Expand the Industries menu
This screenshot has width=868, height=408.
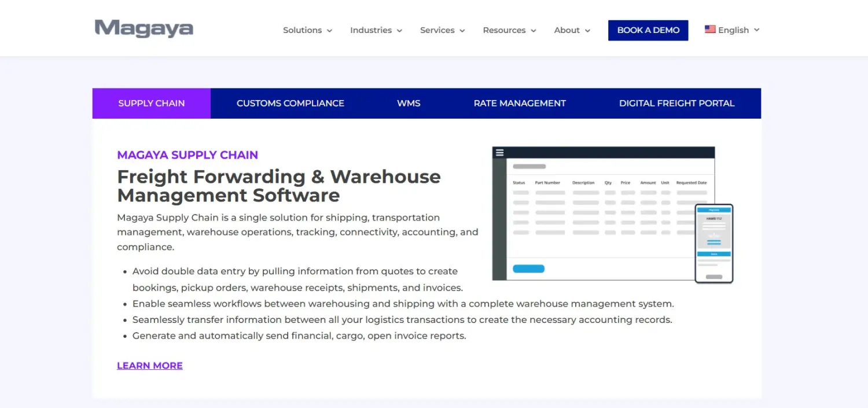(376, 30)
